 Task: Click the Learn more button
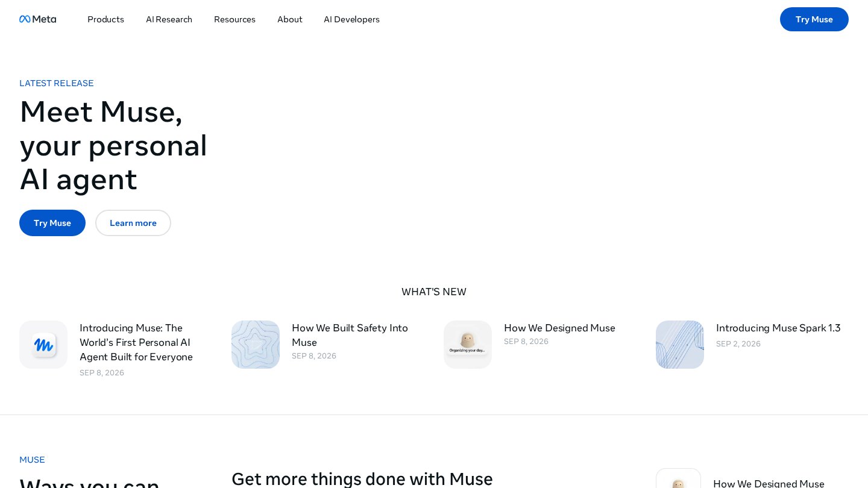coord(133,223)
